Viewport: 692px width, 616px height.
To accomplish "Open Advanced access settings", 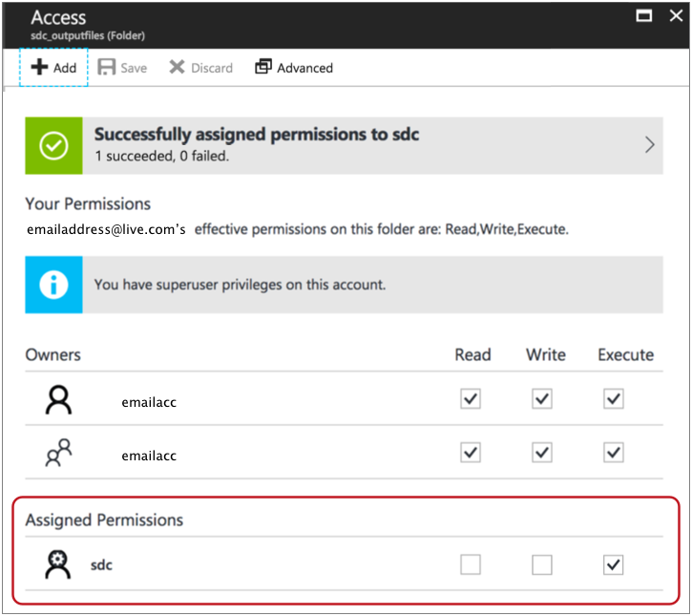I will coord(294,68).
